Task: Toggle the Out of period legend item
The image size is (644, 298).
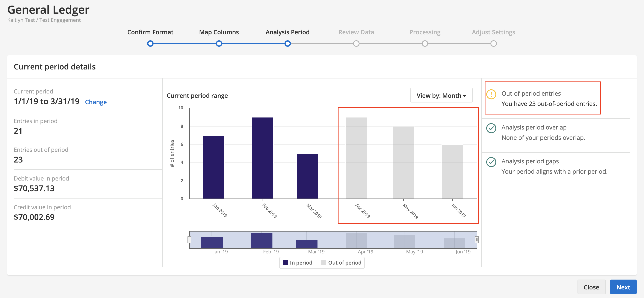Action: click(341, 263)
